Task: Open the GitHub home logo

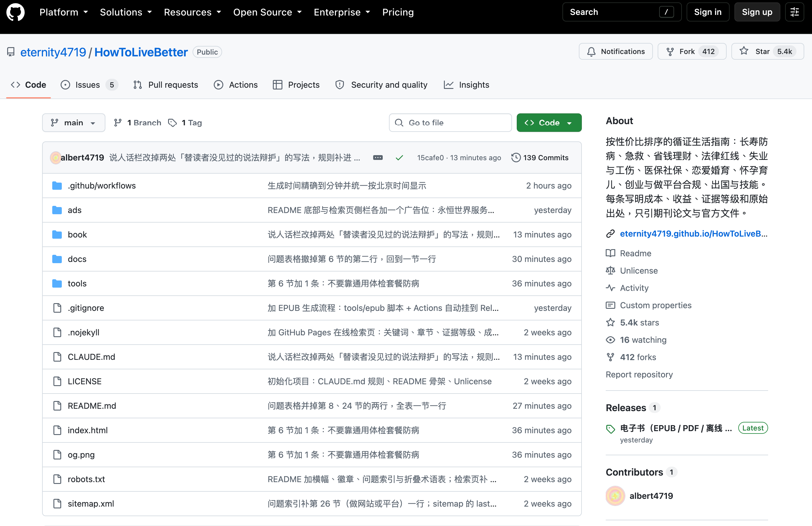Action: pyautogui.click(x=15, y=12)
